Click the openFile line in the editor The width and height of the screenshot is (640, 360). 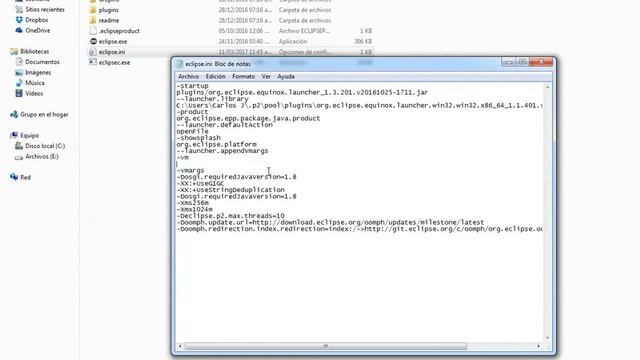pos(192,131)
